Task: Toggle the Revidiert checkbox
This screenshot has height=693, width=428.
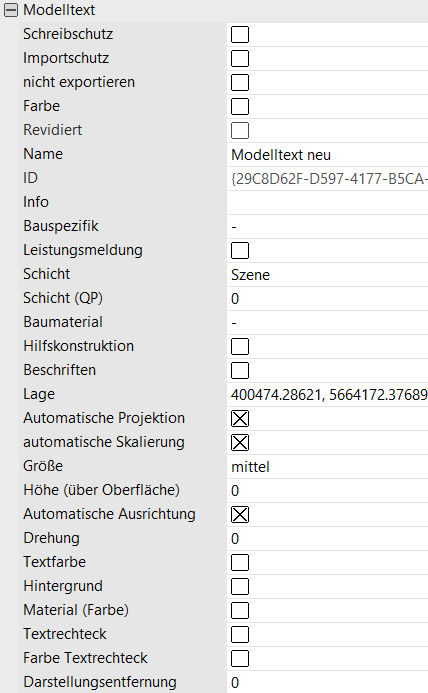Action: click(x=240, y=130)
